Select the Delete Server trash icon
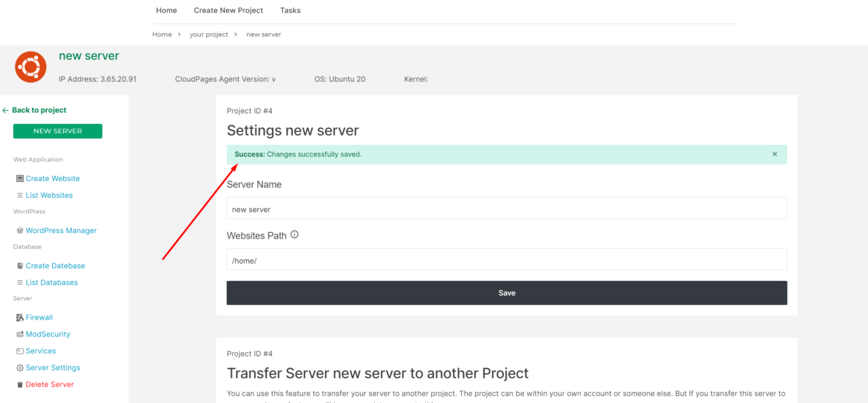Viewport: 868px width, 403px height. [19, 384]
